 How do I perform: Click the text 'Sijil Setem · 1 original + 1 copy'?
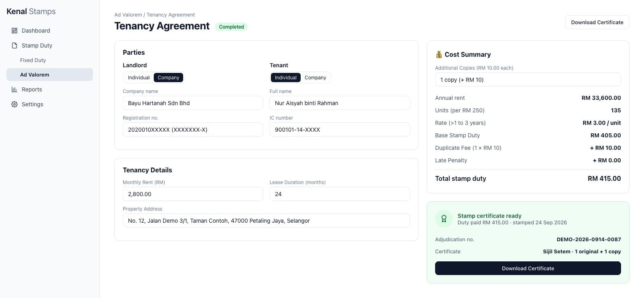582,251
